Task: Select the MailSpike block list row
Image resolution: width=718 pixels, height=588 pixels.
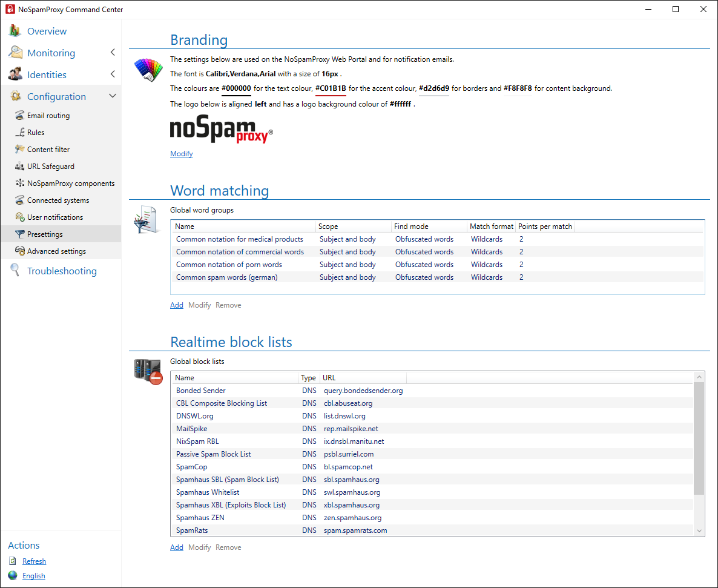Action: [433, 429]
